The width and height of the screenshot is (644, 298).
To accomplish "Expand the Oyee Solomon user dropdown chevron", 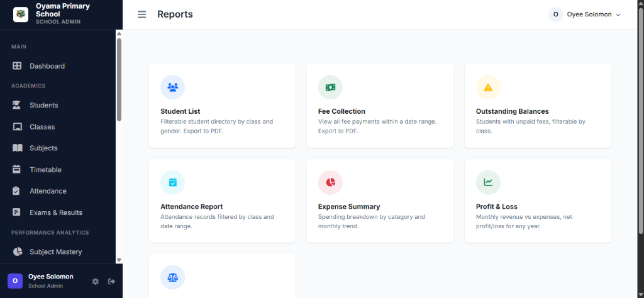I will [x=618, y=15].
